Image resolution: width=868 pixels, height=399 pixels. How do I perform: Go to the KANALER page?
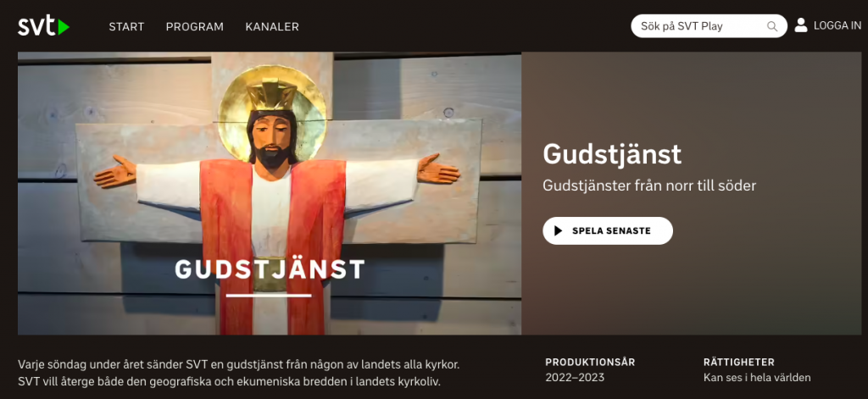point(272,26)
